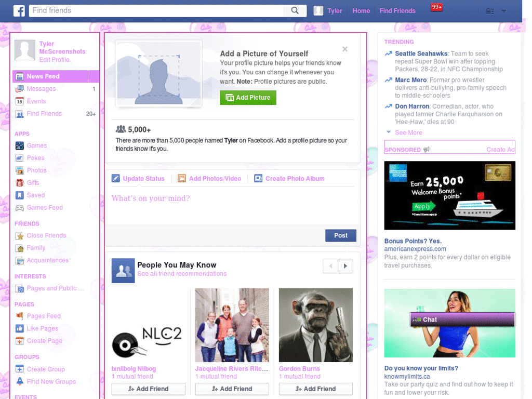Image resolution: width=532 pixels, height=399 pixels.
Task: Open See all friend recommendations link
Action: (x=182, y=274)
